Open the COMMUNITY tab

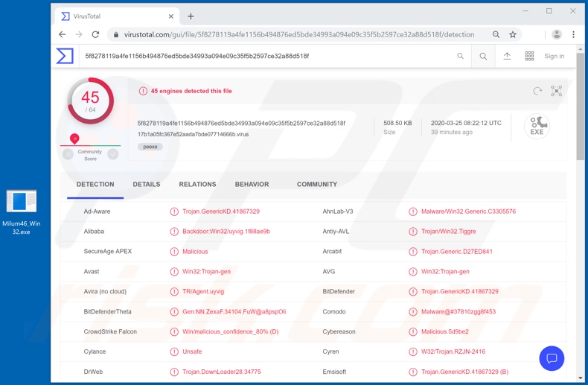point(317,184)
